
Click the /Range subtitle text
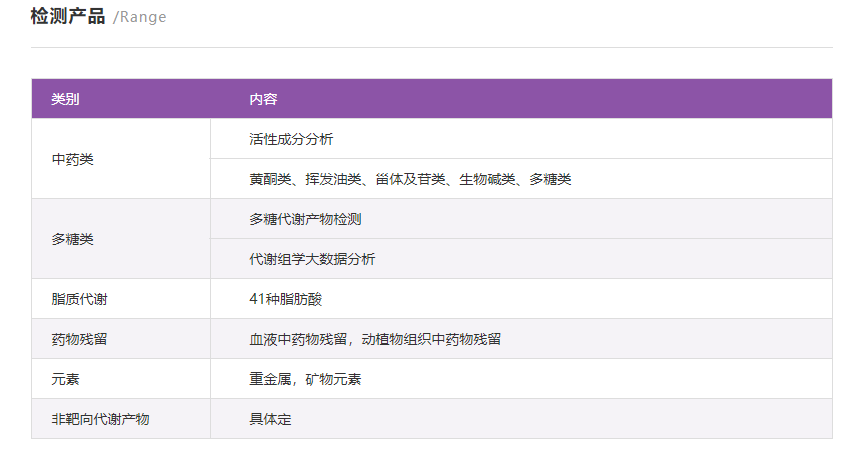tap(140, 18)
